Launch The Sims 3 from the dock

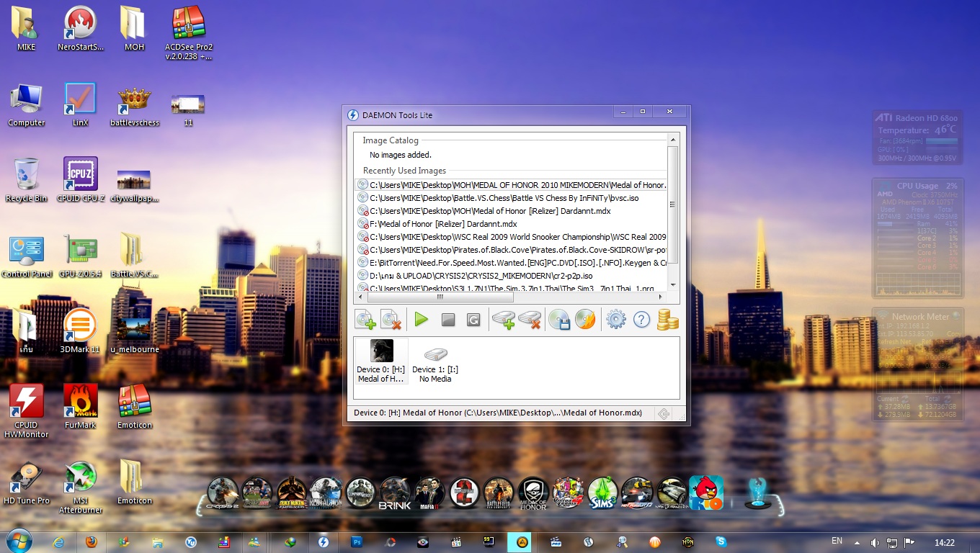[602, 493]
